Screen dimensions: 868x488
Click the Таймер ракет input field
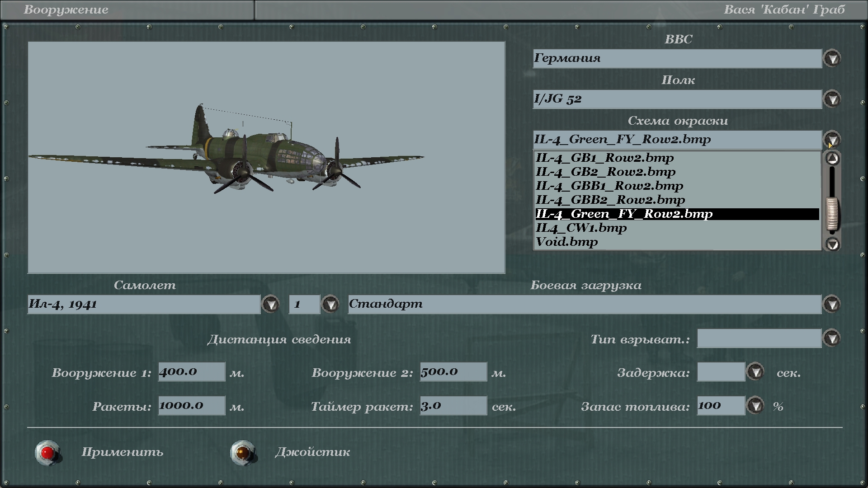click(453, 405)
